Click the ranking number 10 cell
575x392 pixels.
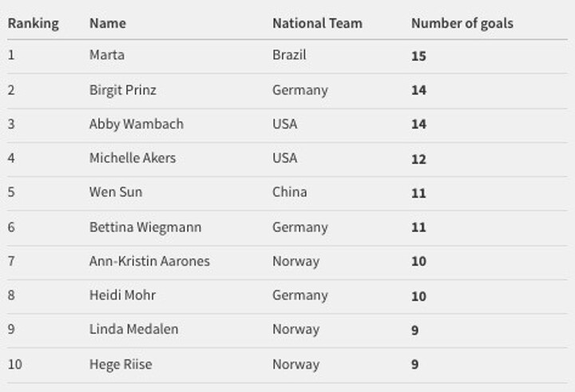click(15, 364)
